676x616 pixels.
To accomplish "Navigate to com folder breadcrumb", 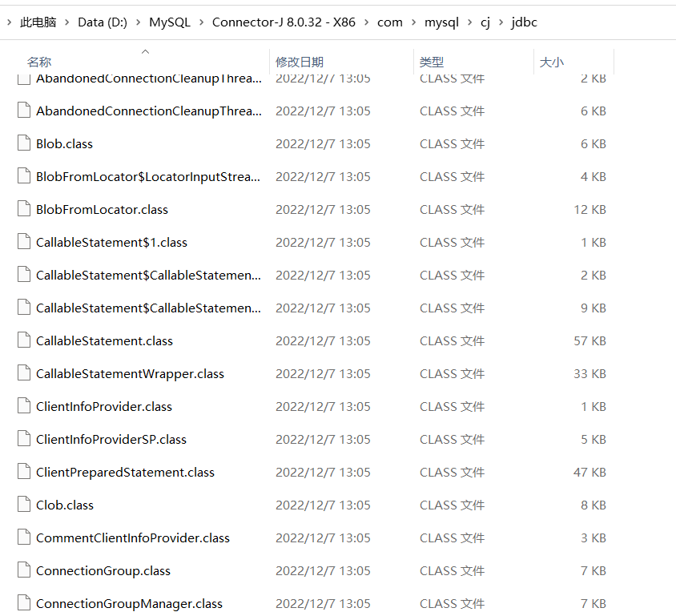I will (x=390, y=22).
